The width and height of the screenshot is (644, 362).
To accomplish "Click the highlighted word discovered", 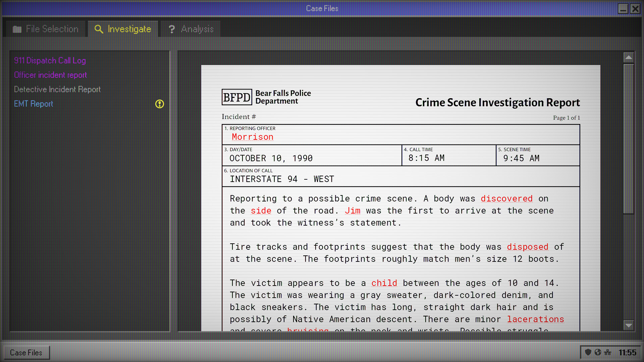I will (x=506, y=198).
